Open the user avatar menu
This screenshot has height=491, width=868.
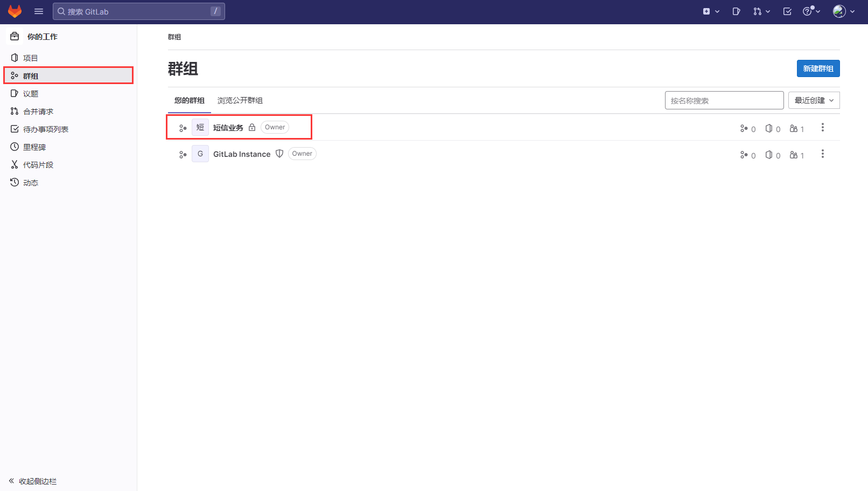point(843,11)
